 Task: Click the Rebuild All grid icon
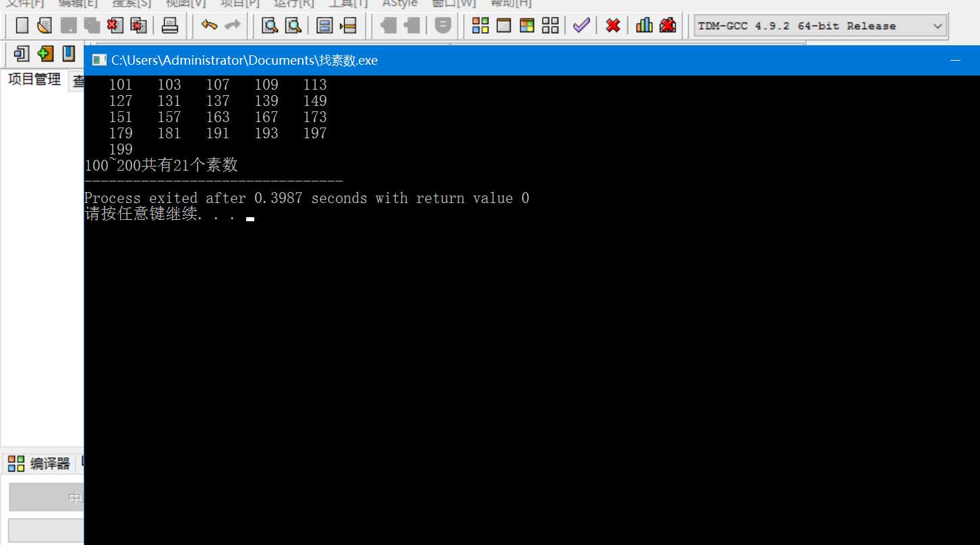[x=550, y=26]
